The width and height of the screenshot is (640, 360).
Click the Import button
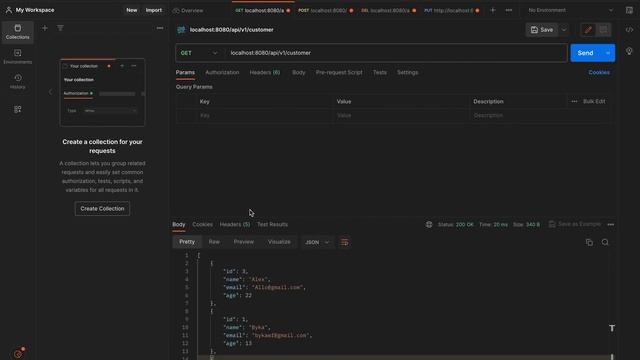pos(153,10)
